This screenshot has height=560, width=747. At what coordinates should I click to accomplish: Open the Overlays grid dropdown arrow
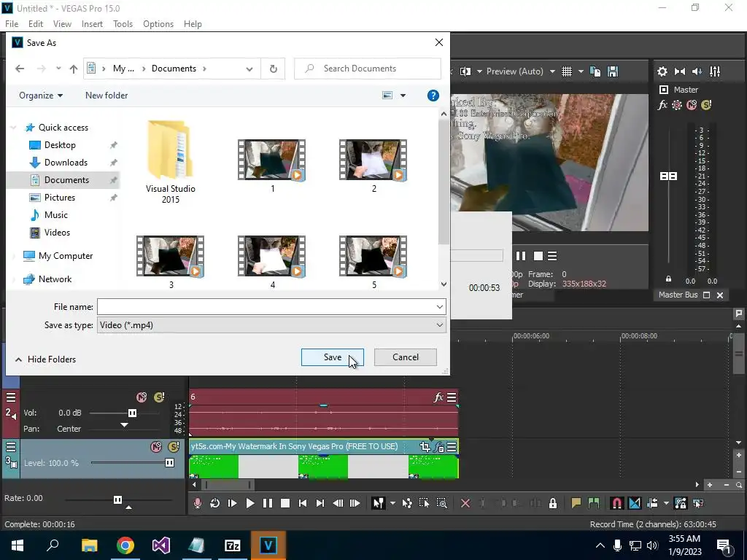581,71
